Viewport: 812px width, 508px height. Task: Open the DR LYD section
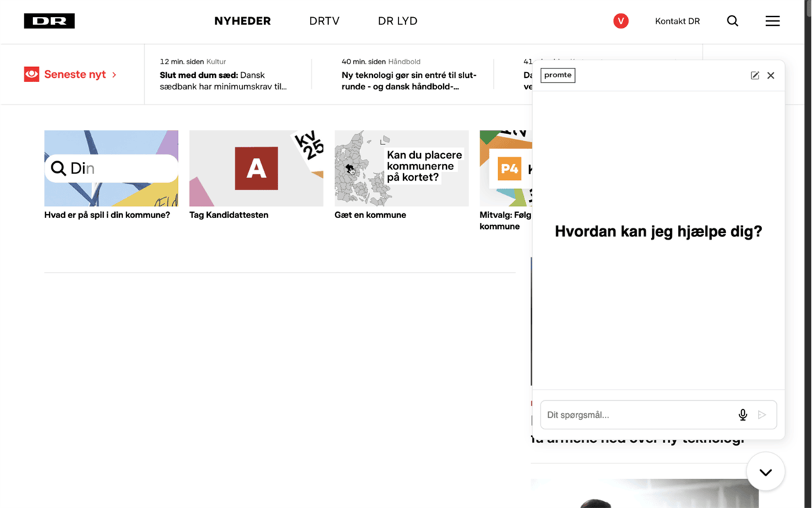(x=397, y=21)
